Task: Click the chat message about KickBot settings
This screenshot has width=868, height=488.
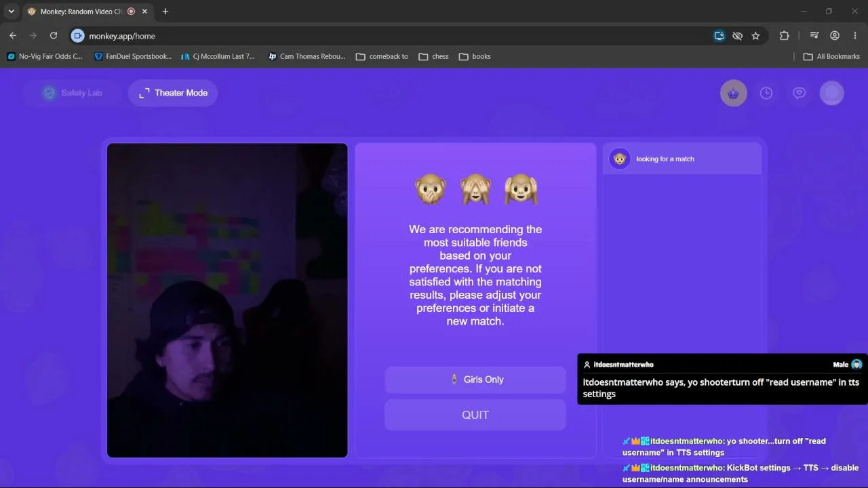Action: [x=741, y=473]
